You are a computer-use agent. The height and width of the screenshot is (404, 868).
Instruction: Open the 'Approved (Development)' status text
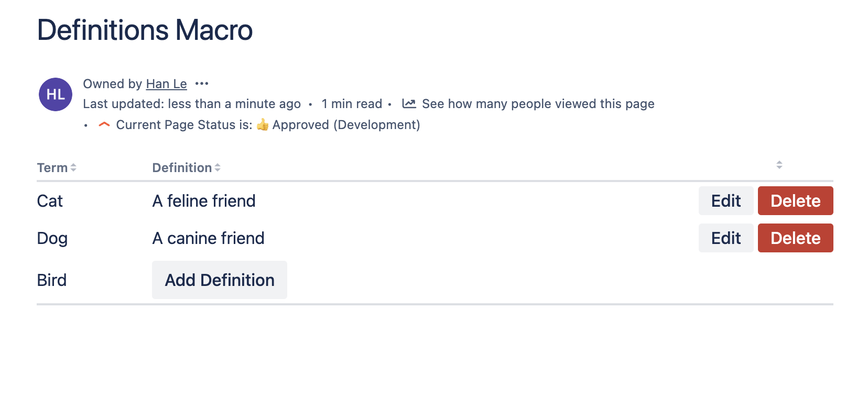346,125
